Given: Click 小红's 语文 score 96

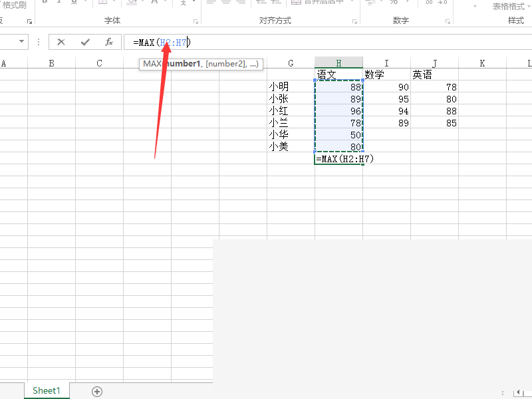Looking at the screenshot, I should click(x=338, y=110).
